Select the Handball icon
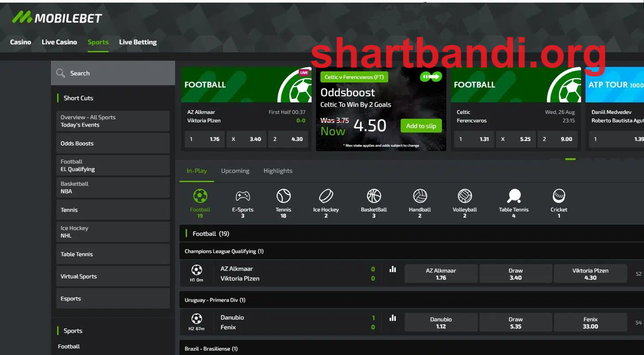The image size is (644, 355). click(420, 196)
